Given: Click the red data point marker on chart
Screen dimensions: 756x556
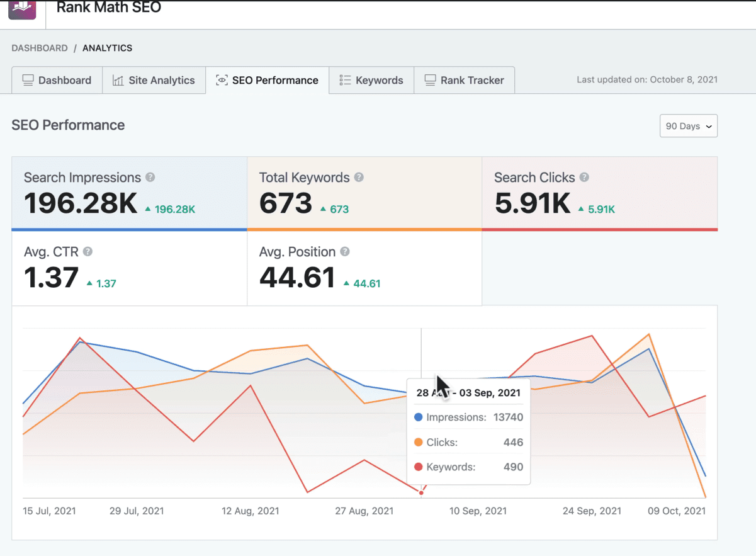Looking at the screenshot, I should pyautogui.click(x=421, y=492).
